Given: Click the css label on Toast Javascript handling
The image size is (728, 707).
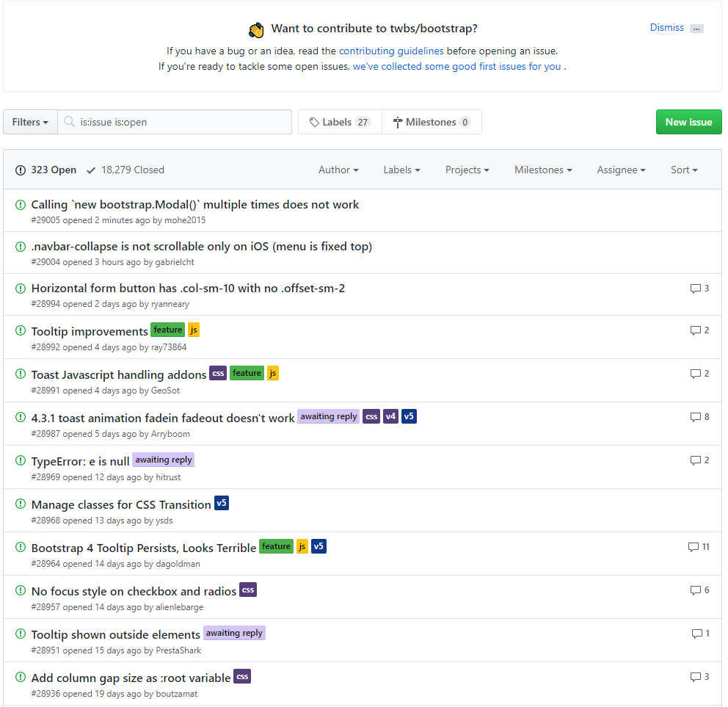Looking at the screenshot, I should pos(218,373).
